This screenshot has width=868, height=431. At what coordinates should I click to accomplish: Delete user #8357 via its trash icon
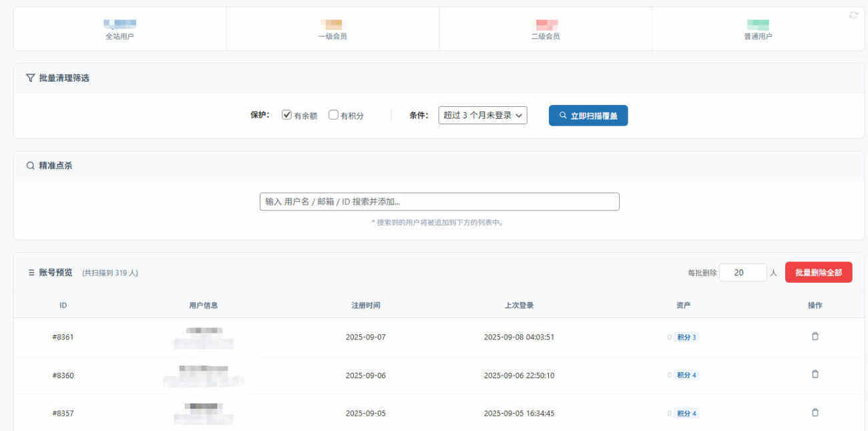[x=815, y=412]
